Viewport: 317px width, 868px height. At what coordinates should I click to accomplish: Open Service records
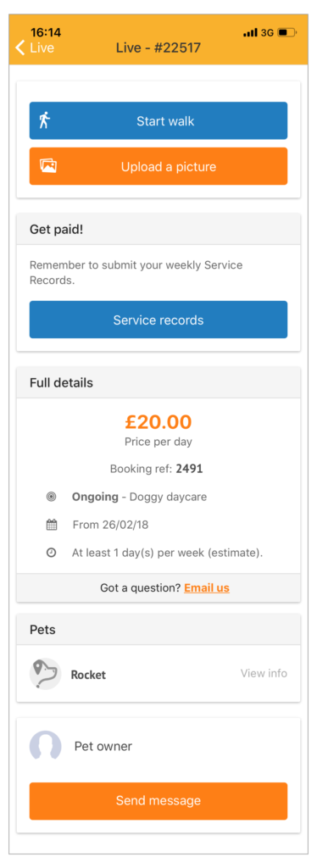[x=158, y=320]
